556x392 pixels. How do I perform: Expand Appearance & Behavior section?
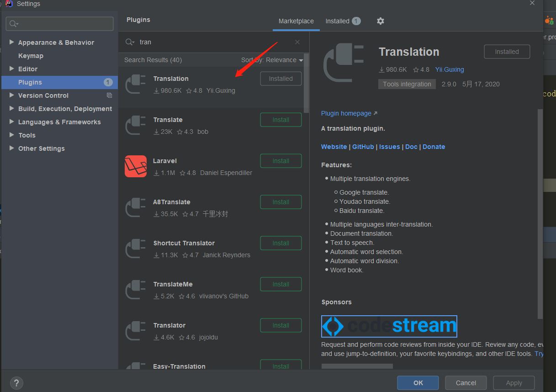[12, 42]
